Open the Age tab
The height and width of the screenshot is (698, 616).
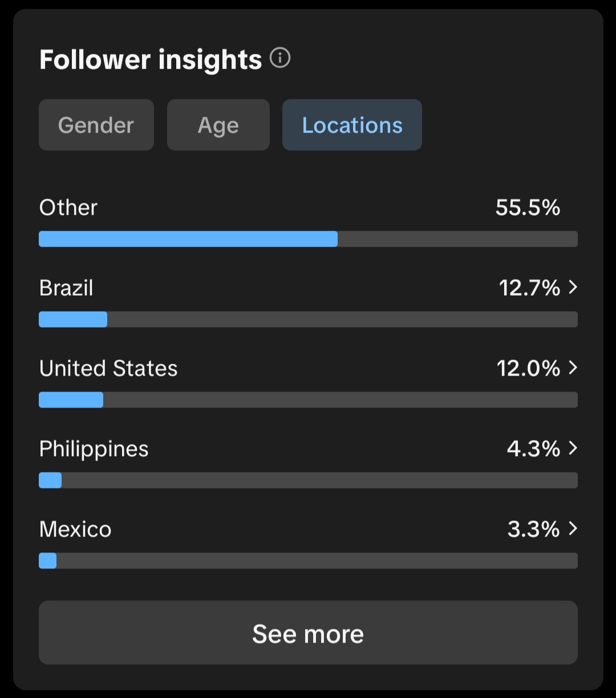[x=218, y=125]
